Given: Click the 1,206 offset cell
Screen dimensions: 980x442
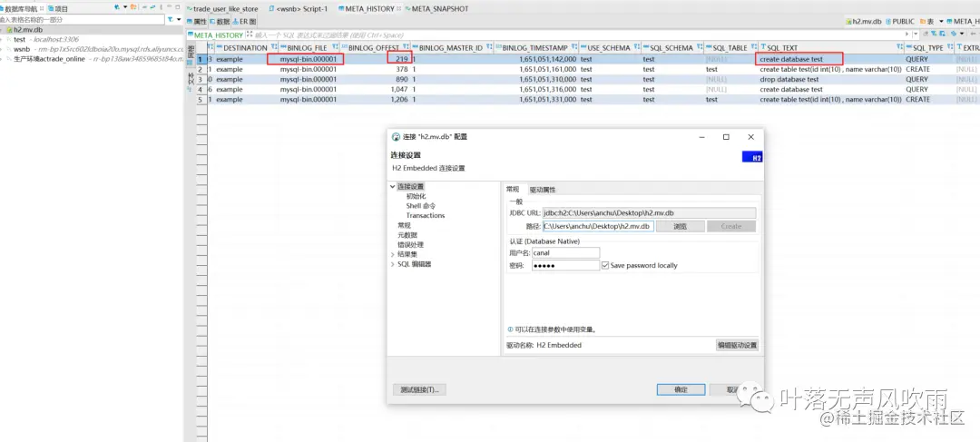Looking at the screenshot, I should point(375,100).
